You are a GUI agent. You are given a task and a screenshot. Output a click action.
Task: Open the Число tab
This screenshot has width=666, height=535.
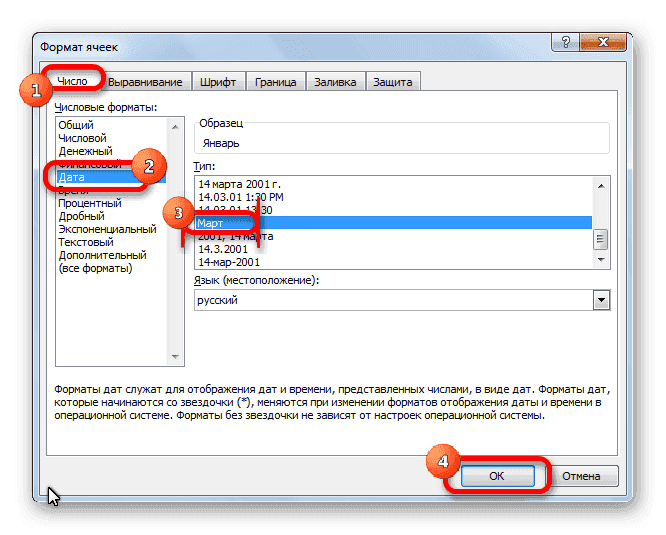pos(72,81)
